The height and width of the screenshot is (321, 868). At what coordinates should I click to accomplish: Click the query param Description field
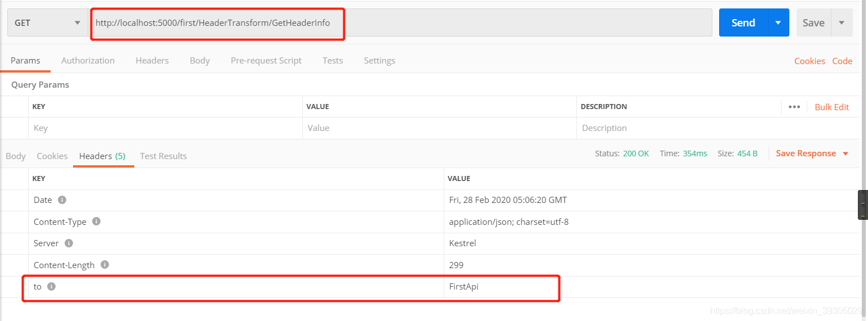(x=718, y=128)
